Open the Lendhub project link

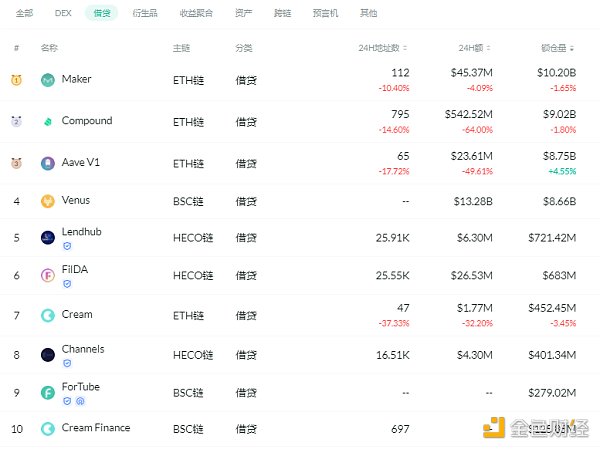click(82, 232)
